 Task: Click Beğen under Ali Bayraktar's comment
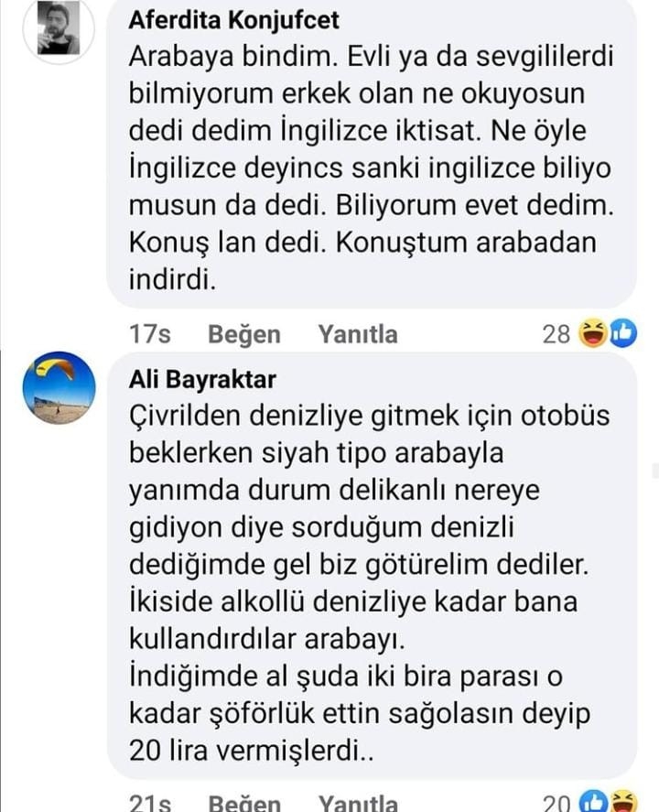[x=243, y=803]
